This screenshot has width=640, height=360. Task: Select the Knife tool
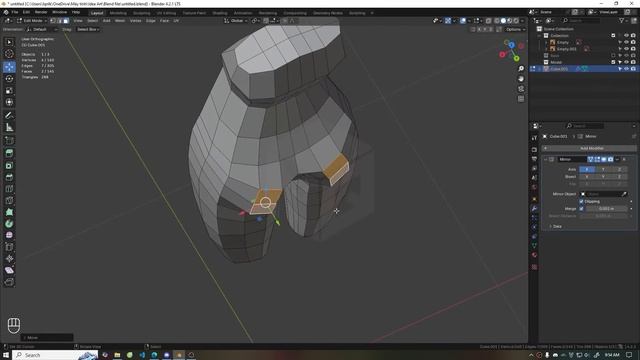click(9, 200)
